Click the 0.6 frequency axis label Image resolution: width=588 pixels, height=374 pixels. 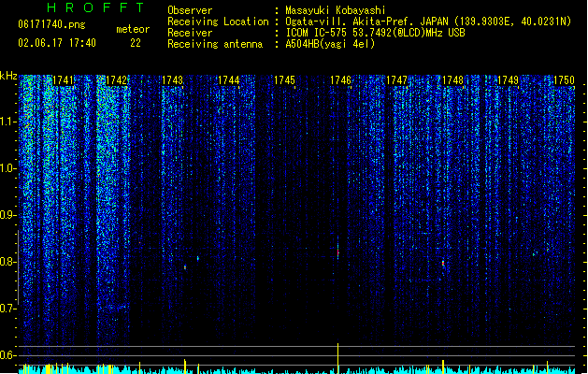(x=7, y=355)
